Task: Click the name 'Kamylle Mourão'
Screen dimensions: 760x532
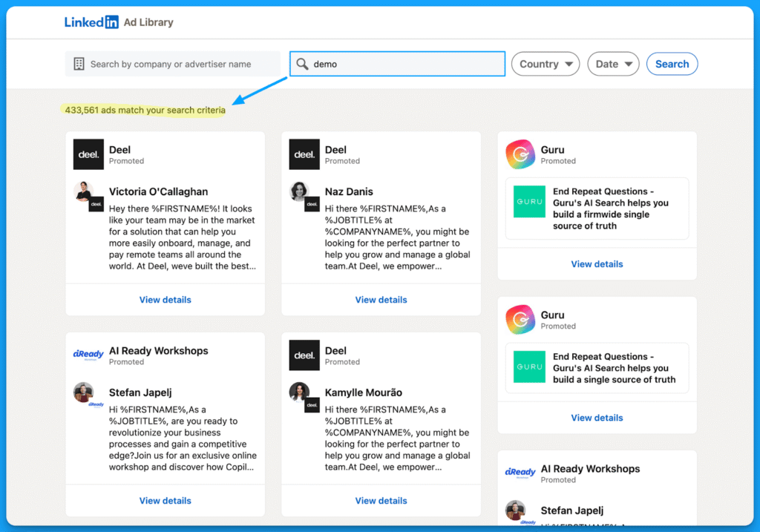Action: click(x=364, y=393)
